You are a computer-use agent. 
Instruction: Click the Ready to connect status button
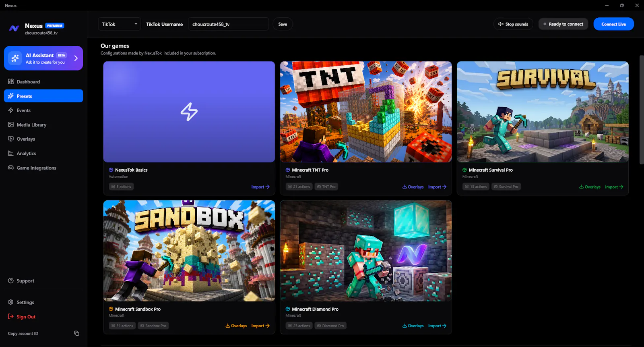tap(563, 24)
